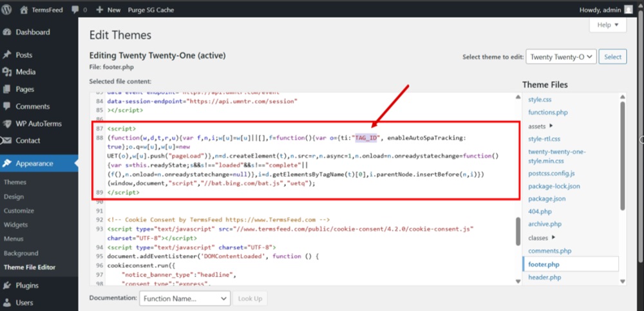
Task: Click the Look Up button
Action: click(250, 299)
